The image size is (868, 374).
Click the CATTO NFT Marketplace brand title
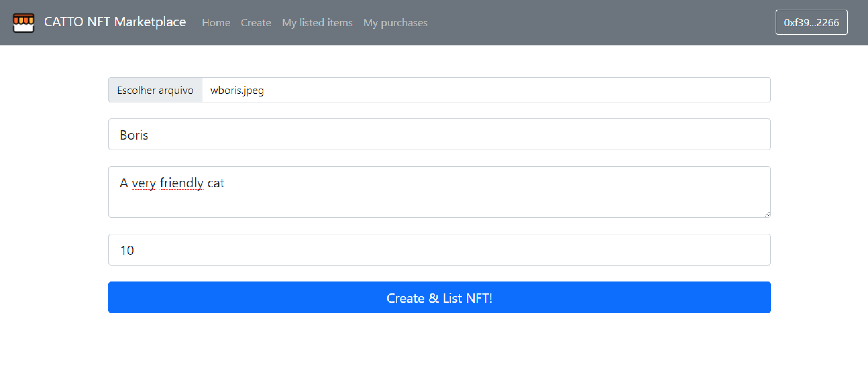115,22
